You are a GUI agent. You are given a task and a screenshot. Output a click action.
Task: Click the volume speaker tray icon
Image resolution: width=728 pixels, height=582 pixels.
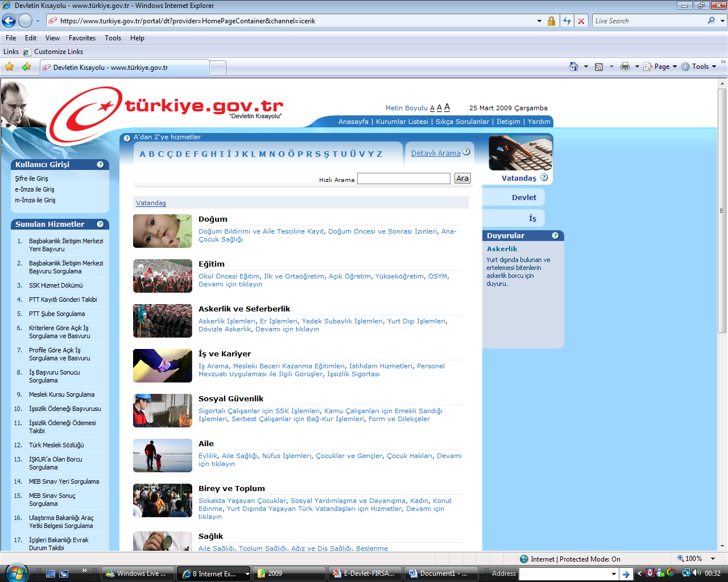697,573
